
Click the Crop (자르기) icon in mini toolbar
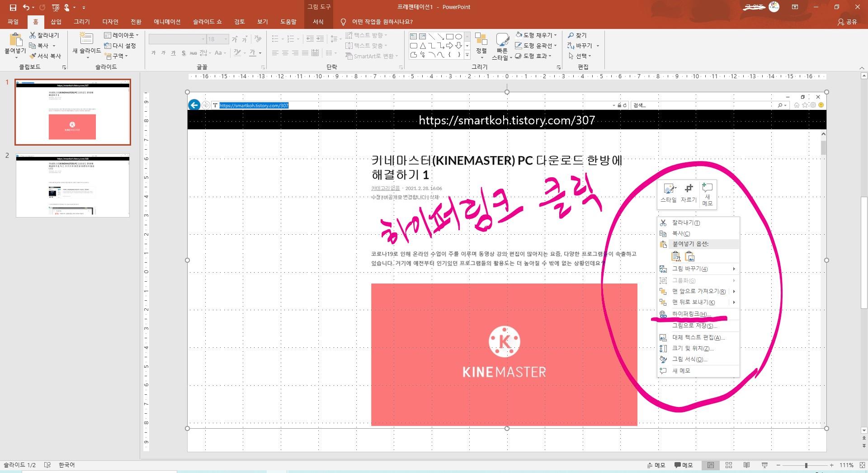(689, 189)
